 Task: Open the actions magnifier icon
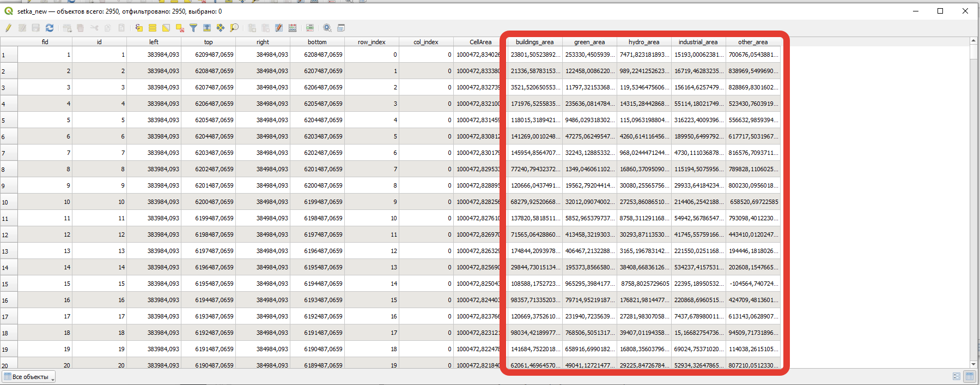[327, 28]
